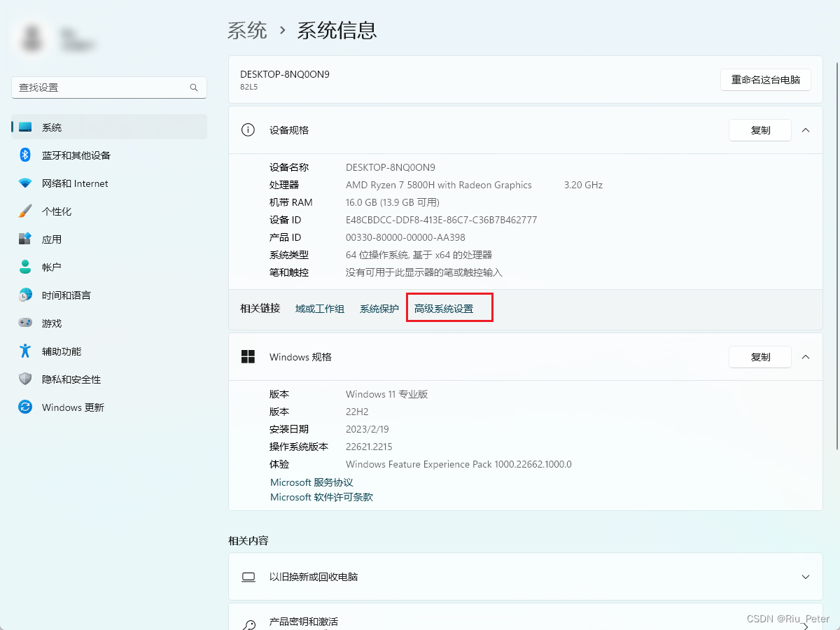Screen dimensions: 840x630
Task: Click the Accessibility figure icon
Action: coord(25,351)
